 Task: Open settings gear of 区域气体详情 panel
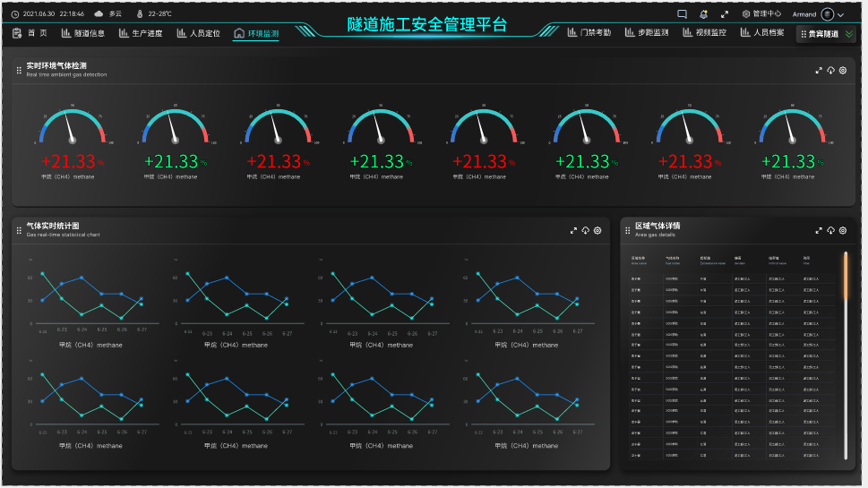coord(843,231)
